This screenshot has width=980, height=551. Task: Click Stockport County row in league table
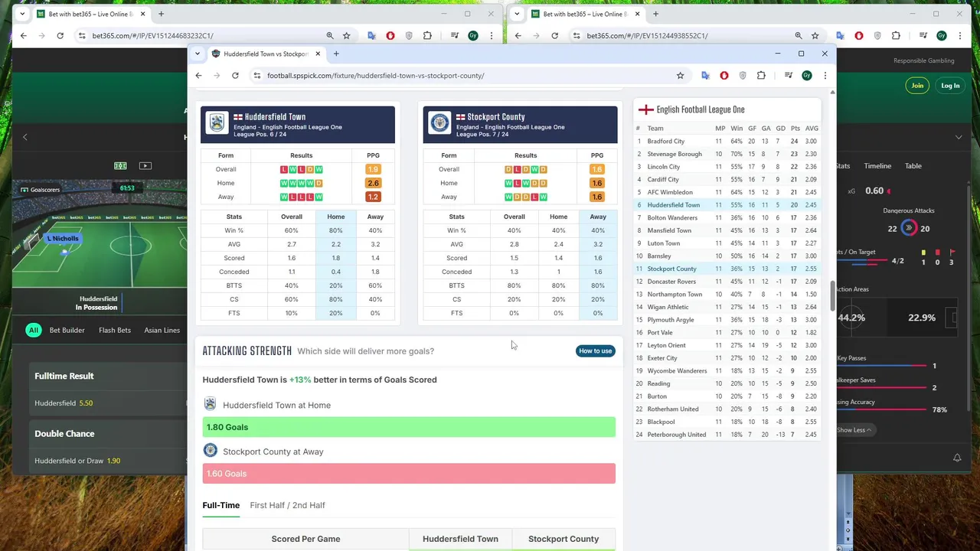(x=727, y=269)
